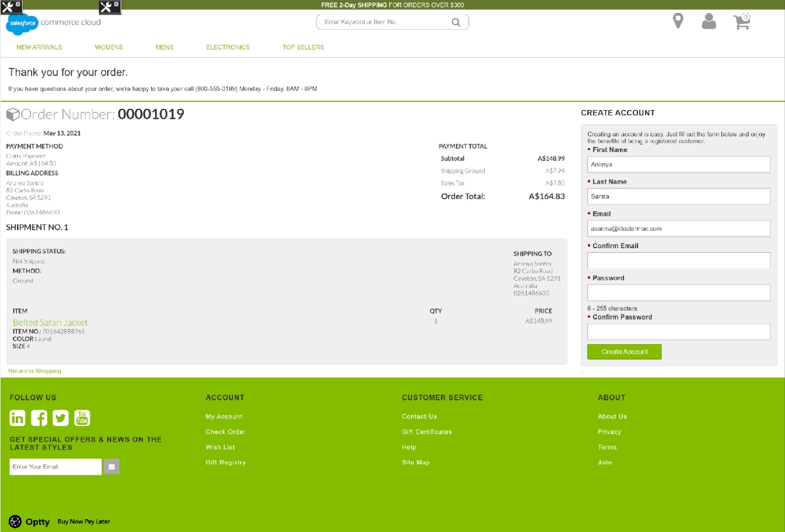Screen dimensions: 785x532
Task: Submit the newsletter email envelope button
Action: point(111,466)
